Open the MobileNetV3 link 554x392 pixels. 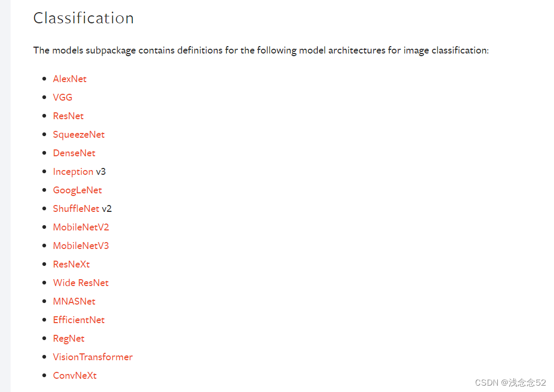click(81, 246)
